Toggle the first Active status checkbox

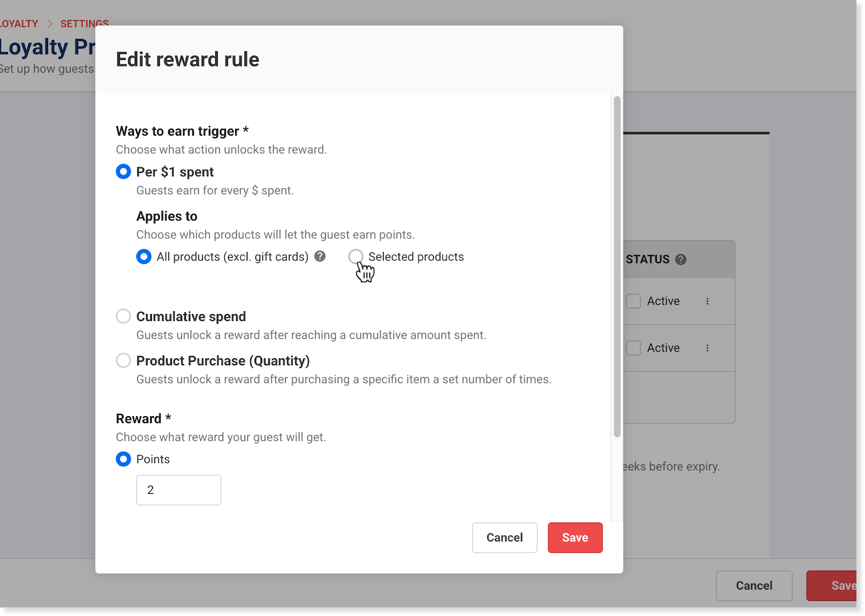point(634,302)
